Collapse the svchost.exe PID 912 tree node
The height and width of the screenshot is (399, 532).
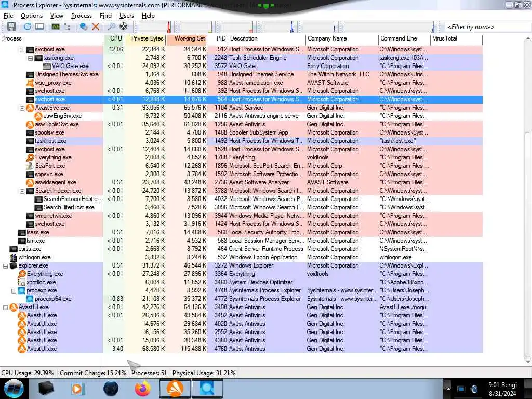click(x=22, y=50)
